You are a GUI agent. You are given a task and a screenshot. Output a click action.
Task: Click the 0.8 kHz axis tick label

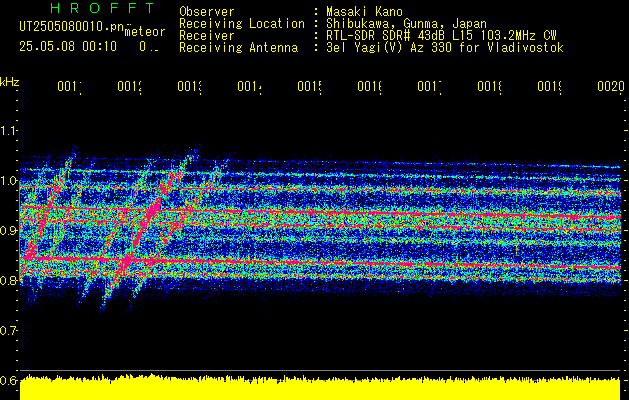pos(9,280)
